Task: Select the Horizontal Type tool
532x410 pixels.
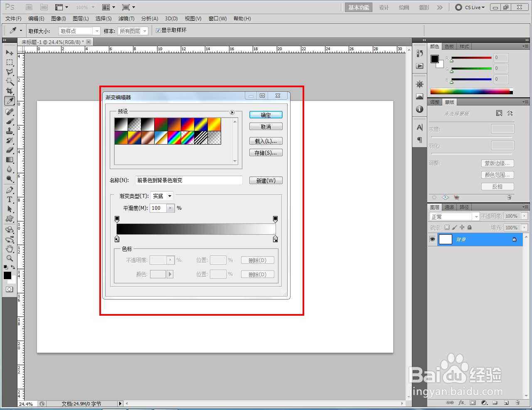Action: (x=10, y=200)
